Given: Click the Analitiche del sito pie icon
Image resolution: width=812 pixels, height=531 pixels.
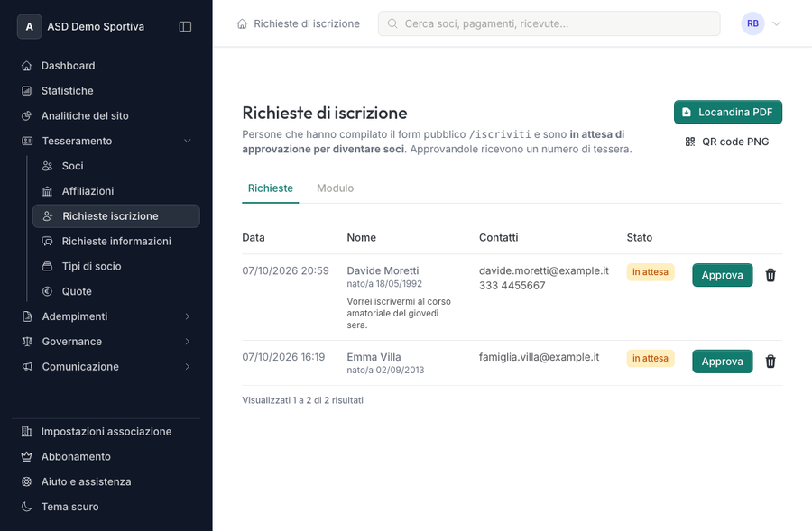Looking at the screenshot, I should coord(27,116).
